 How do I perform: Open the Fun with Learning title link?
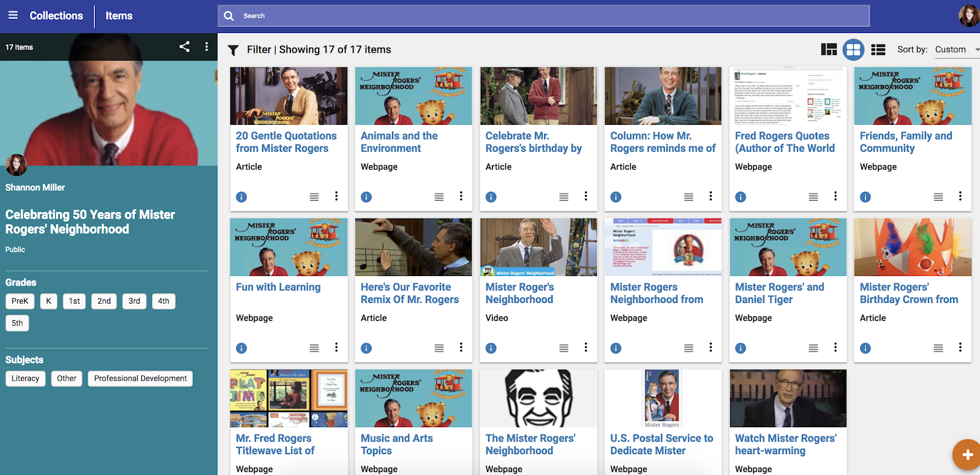[x=278, y=287]
